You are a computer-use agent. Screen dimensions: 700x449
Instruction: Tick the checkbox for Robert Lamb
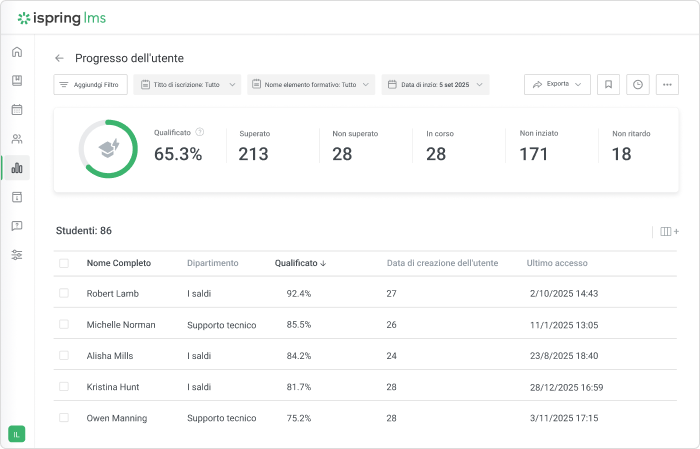point(64,294)
